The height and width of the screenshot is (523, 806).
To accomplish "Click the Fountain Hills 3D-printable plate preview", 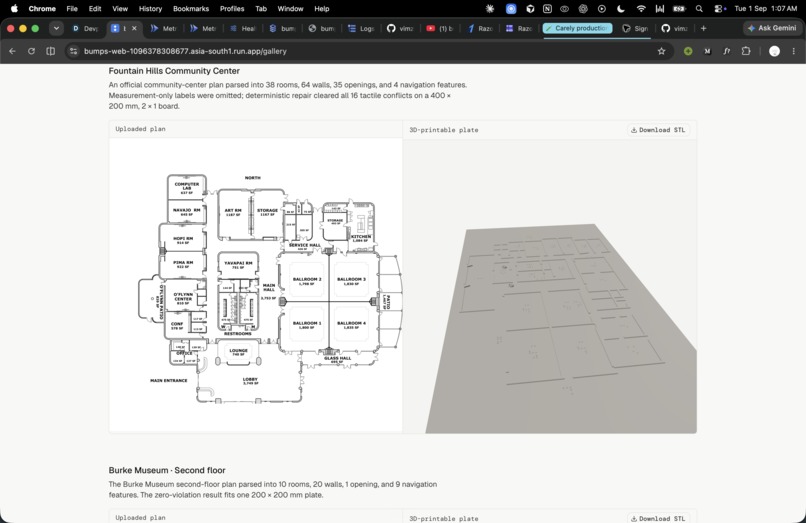I will point(549,286).
